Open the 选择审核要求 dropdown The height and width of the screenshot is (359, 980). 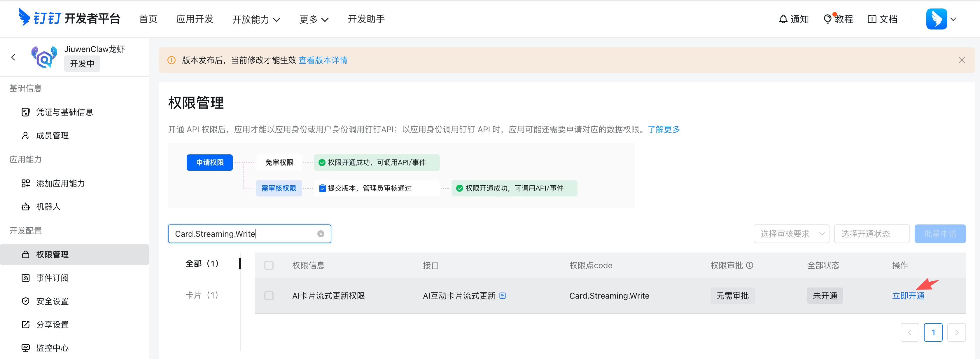tap(791, 233)
